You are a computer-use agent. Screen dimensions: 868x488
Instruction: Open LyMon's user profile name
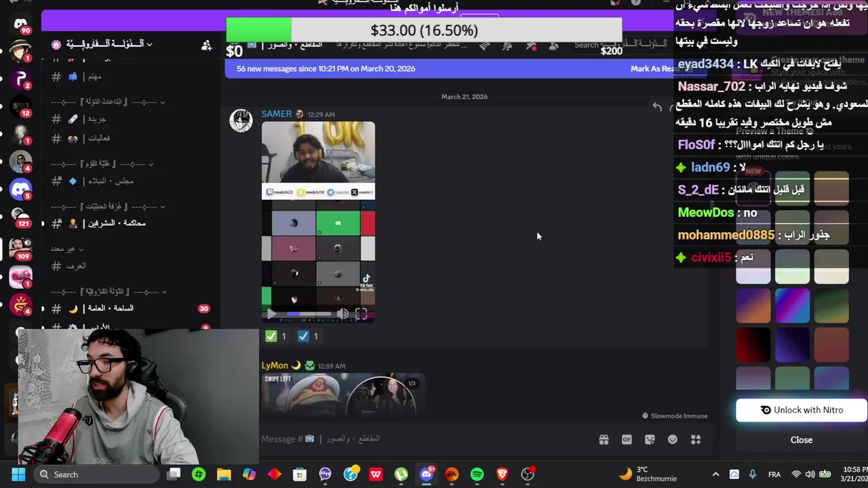coord(275,366)
